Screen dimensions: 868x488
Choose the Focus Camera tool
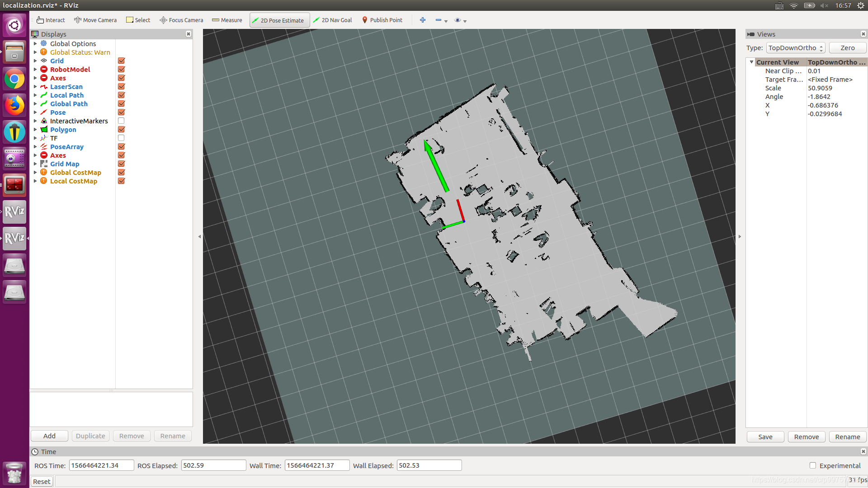[x=181, y=20]
